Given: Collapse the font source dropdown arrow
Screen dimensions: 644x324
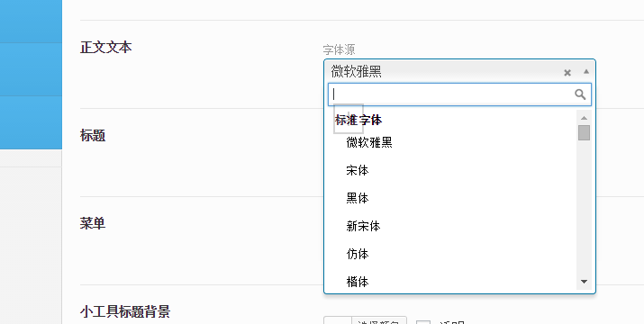Looking at the screenshot, I should pos(586,72).
